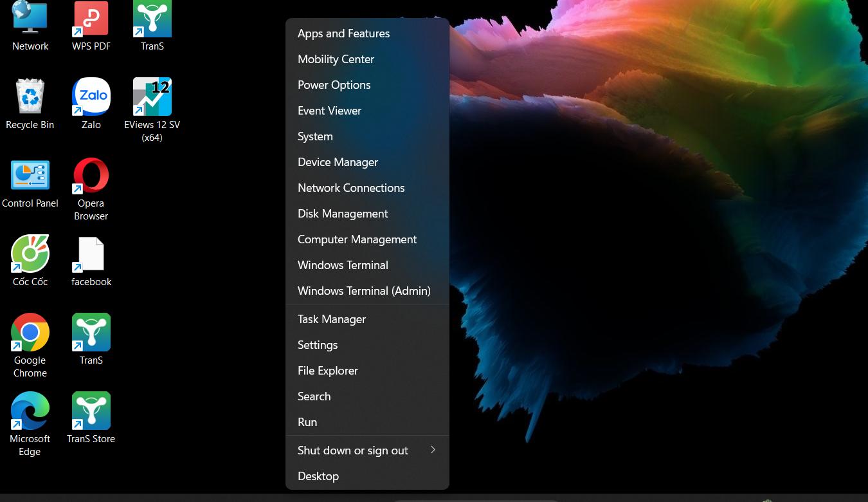
Task: Select the WPS PDF desktop shortcut
Action: pyautogui.click(x=91, y=26)
